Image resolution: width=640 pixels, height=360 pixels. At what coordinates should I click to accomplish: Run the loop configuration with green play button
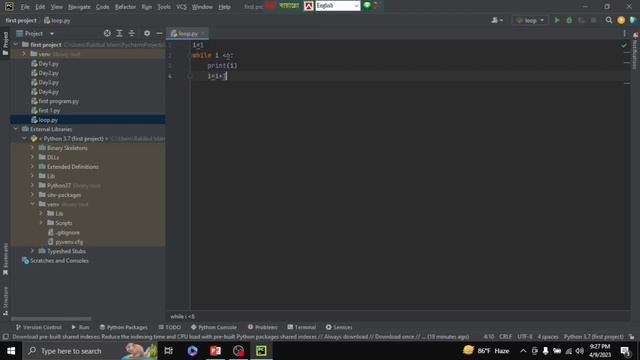(557, 20)
